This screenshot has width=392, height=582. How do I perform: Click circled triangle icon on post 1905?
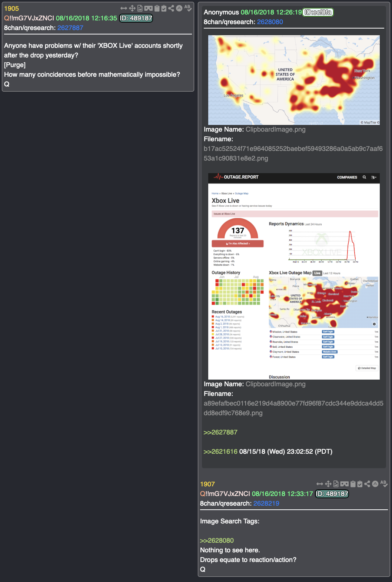tap(179, 8)
